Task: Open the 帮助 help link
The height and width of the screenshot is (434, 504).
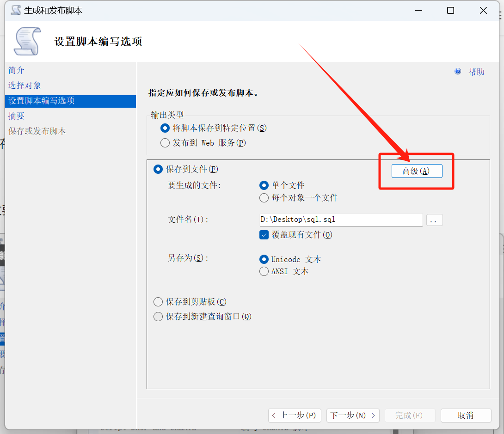Action: [x=476, y=72]
